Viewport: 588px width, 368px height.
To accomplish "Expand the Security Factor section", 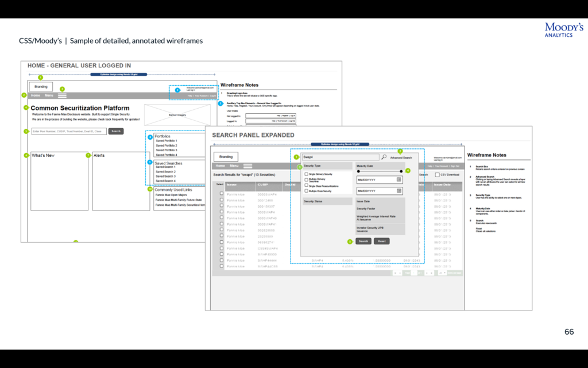I will click(x=380, y=209).
